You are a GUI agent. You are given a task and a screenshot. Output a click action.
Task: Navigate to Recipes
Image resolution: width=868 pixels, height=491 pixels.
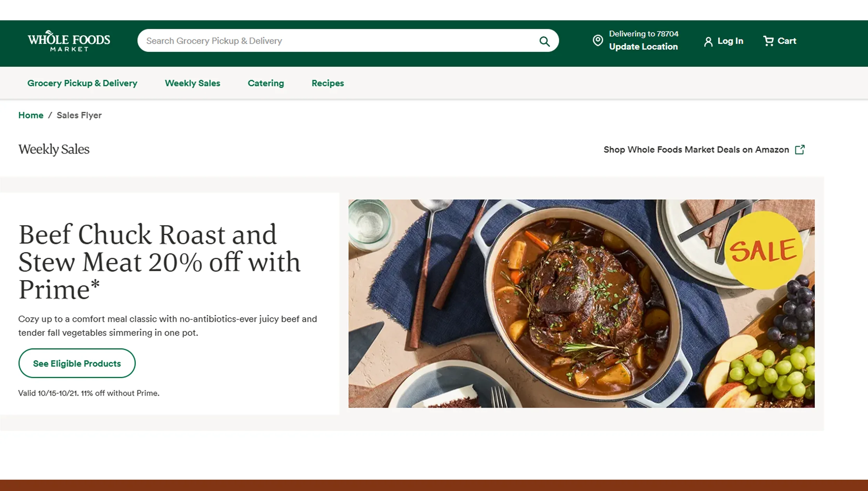(328, 83)
